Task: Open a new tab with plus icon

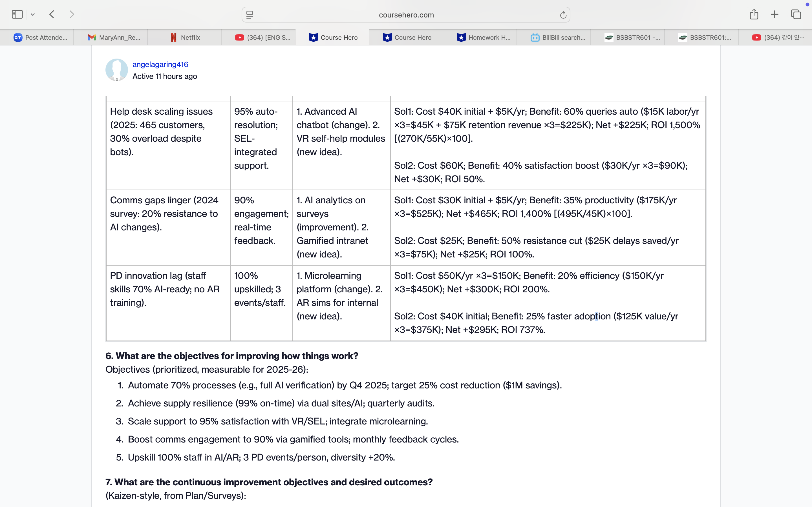Action: click(x=775, y=14)
